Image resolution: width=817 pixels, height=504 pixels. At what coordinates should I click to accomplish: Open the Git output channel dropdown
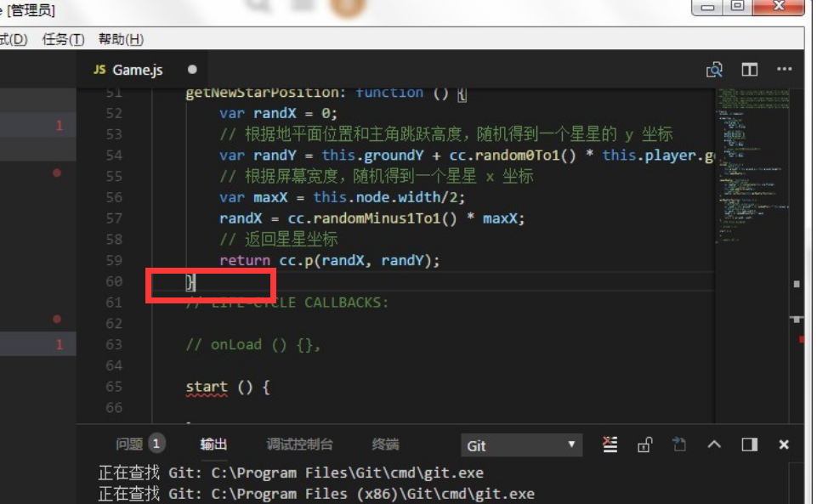521,445
